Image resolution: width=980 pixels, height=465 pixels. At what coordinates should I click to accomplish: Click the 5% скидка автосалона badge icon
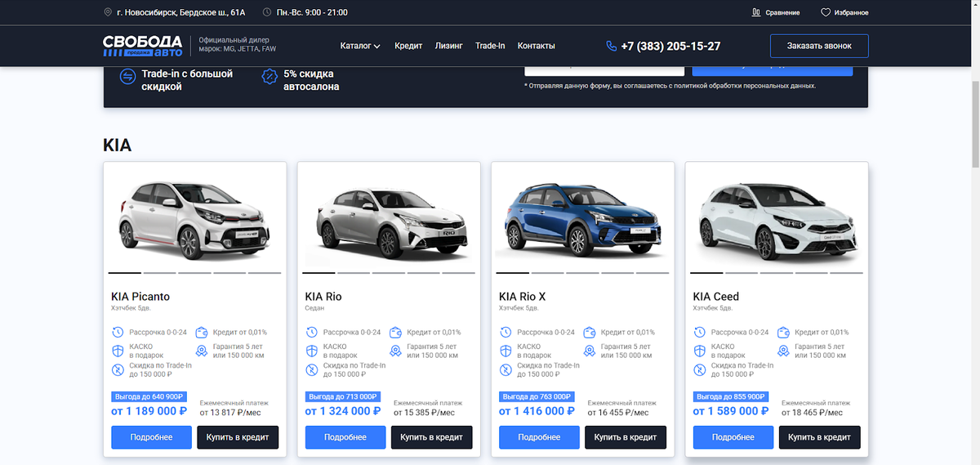(x=269, y=77)
